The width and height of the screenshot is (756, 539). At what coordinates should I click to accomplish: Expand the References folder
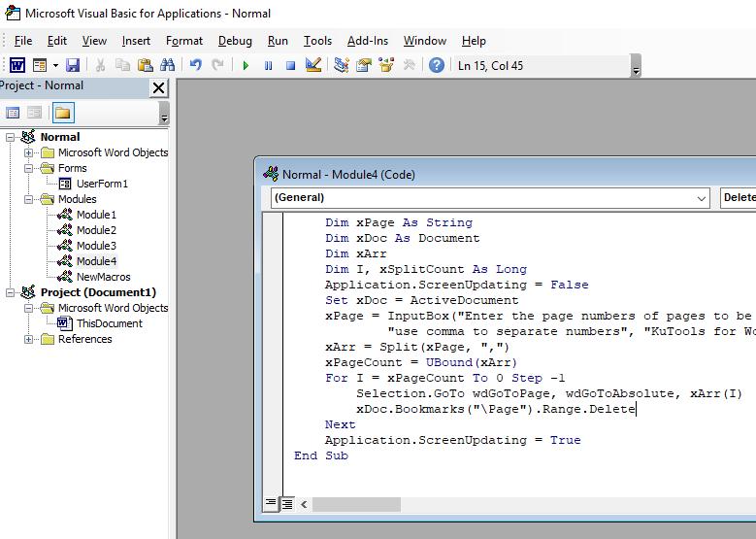[29, 339]
